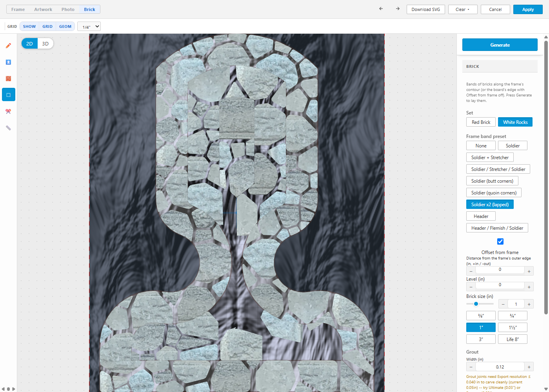
Task: Open the 1/4" grid size dropdown
Action: 89,26
